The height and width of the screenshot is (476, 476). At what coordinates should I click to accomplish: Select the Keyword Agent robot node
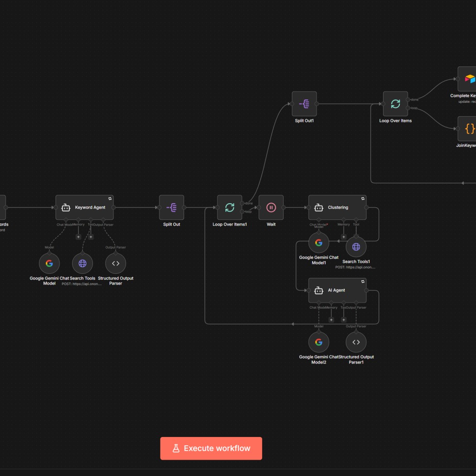pyautogui.click(x=85, y=207)
